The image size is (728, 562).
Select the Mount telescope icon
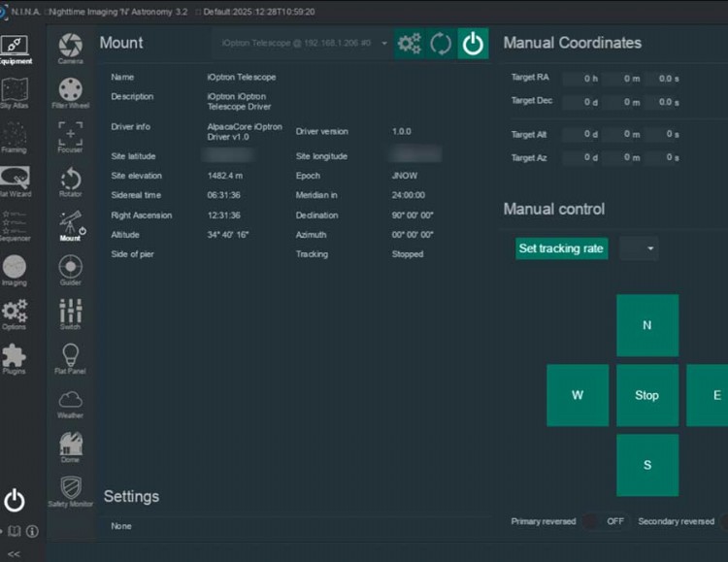point(71,226)
